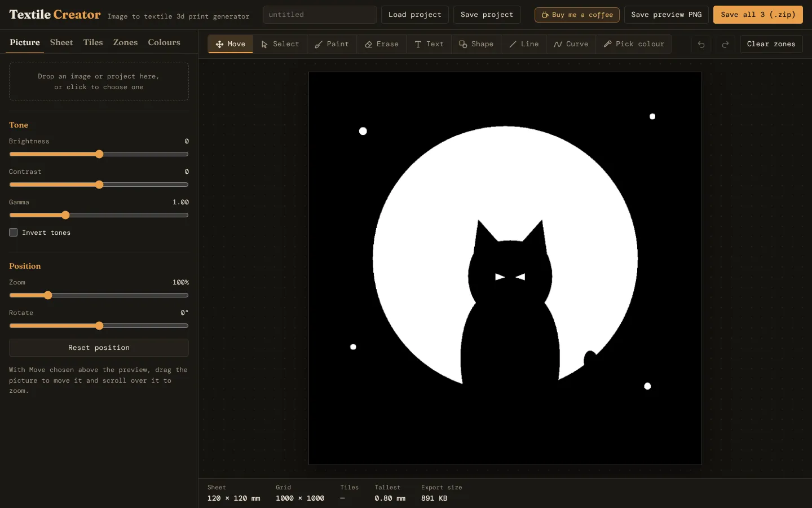This screenshot has height=508, width=812.
Task: Click the Position section heading
Action: tap(25, 266)
